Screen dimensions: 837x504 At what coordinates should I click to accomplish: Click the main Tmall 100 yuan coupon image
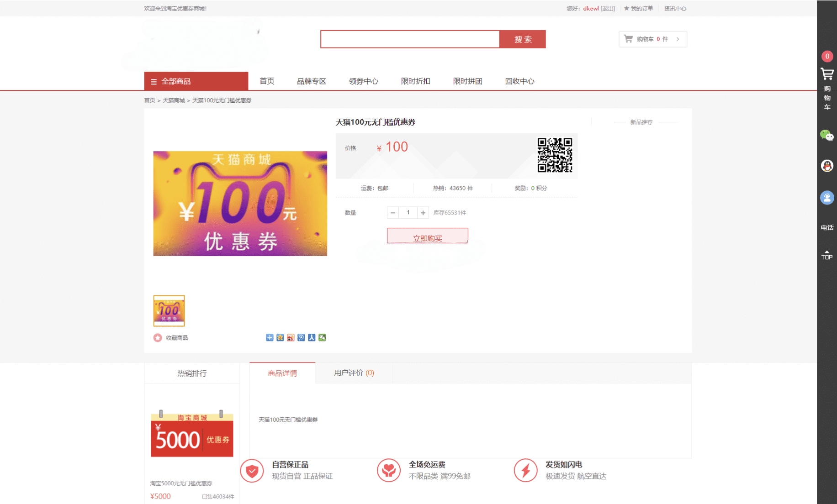240,204
